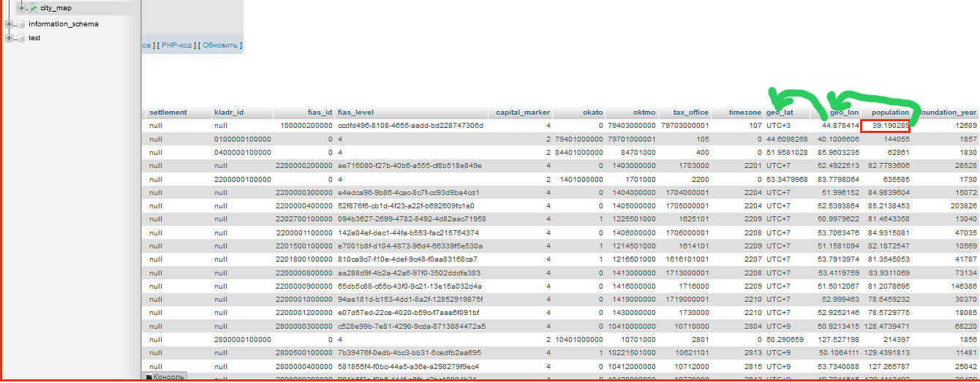The height and width of the screenshot is (383, 980).
Task: Click the information_schema database icon
Action: (20, 24)
